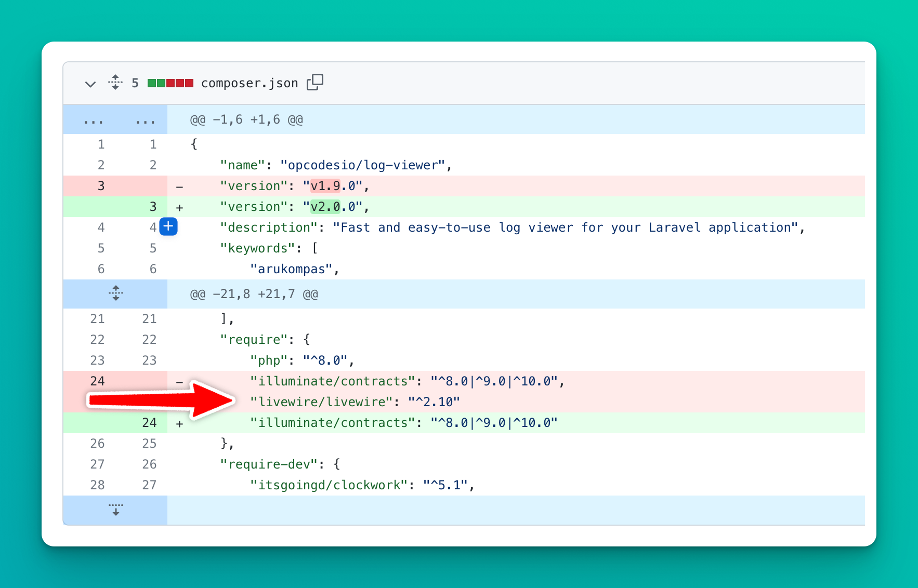Select the hunk header @@ -21,8 +21,7 @@
918x588 pixels.
tap(254, 294)
